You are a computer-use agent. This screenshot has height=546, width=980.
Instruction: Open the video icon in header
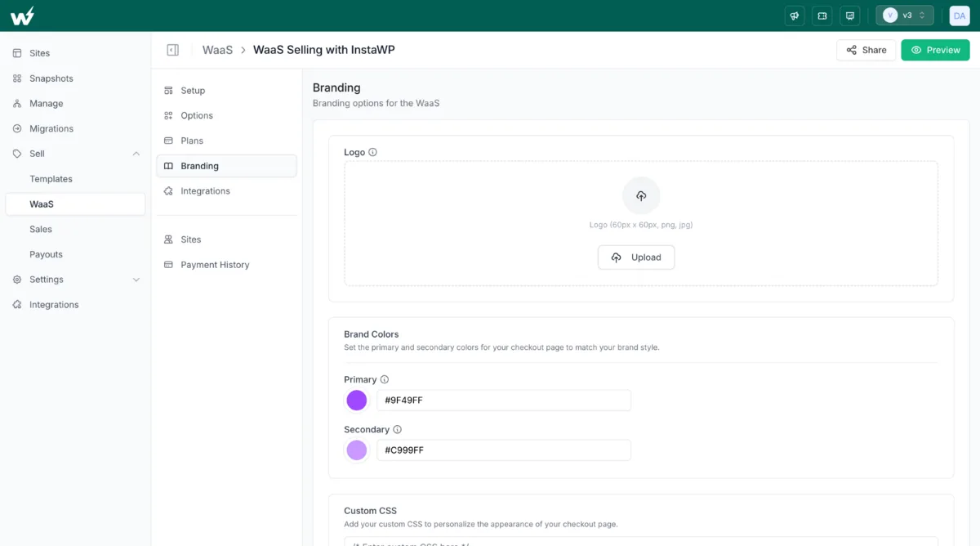[x=822, y=16]
